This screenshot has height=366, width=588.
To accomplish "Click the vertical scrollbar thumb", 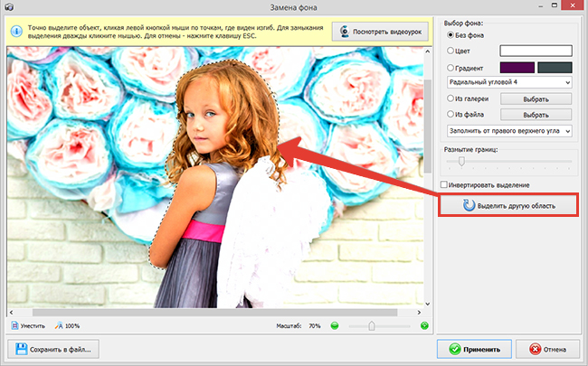I will 428,126.
